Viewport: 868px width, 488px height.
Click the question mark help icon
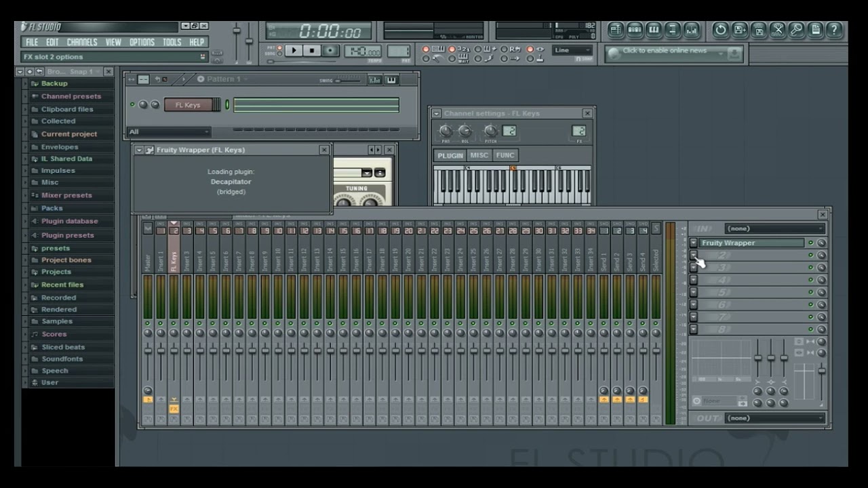pos(834,29)
